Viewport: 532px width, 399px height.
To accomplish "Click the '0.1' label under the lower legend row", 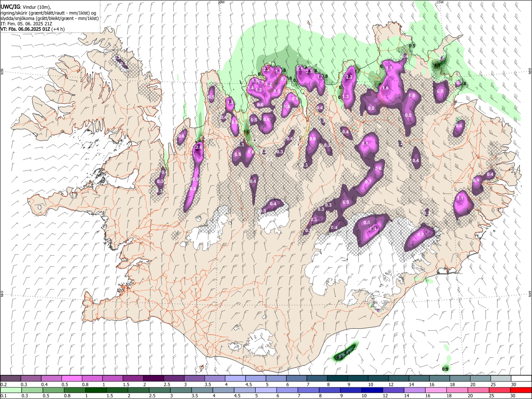I will (x=4, y=396).
